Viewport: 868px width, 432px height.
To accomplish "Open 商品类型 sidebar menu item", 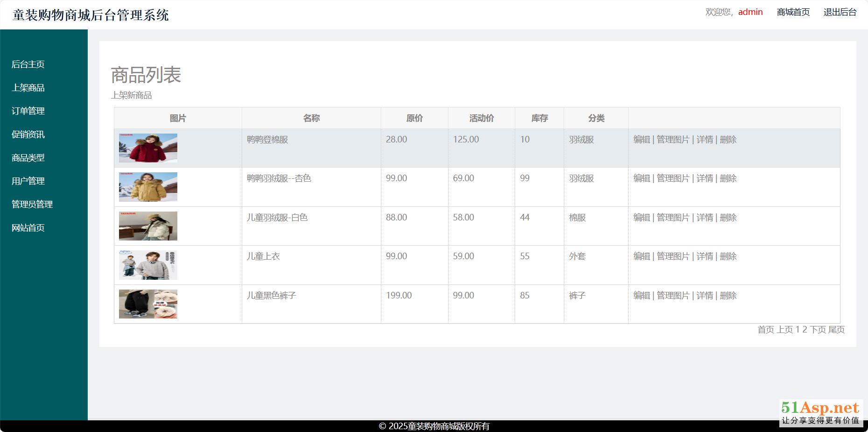I will point(28,158).
